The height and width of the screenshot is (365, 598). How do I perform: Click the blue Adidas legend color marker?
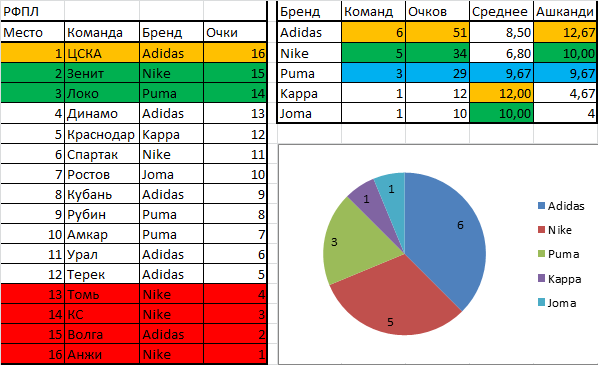tap(541, 206)
